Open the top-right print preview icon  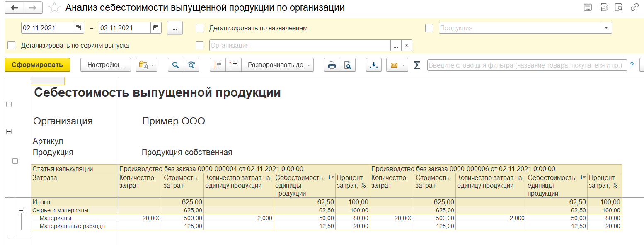(619, 7)
